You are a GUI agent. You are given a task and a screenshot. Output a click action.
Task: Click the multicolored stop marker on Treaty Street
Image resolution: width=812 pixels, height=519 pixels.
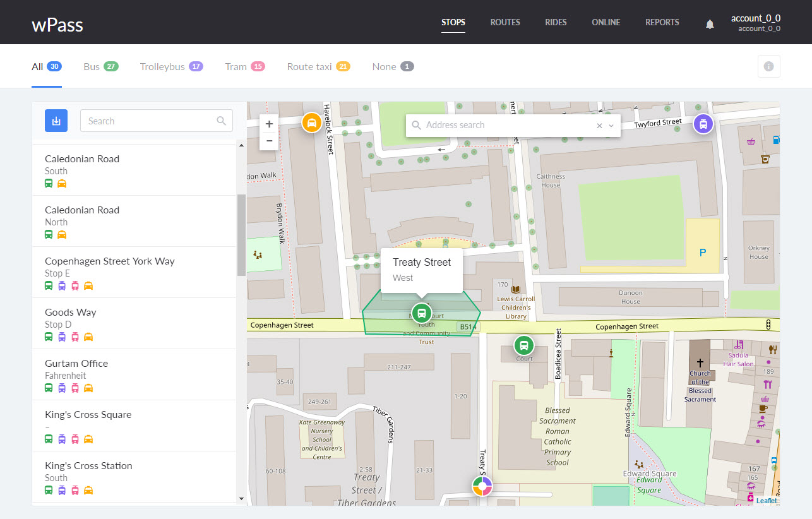tap(482, 486)
